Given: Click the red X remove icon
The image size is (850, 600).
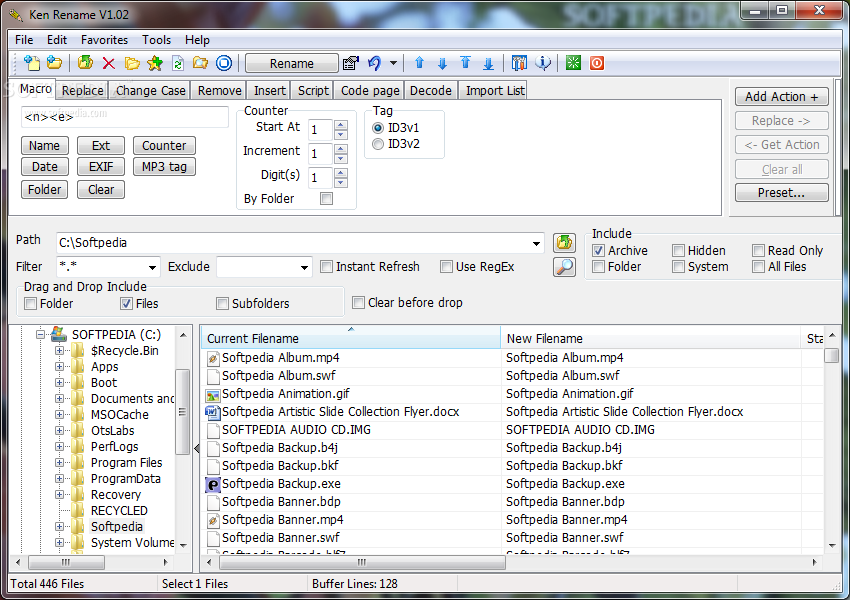Looking at the screenshot, I should tap(108, 63).
